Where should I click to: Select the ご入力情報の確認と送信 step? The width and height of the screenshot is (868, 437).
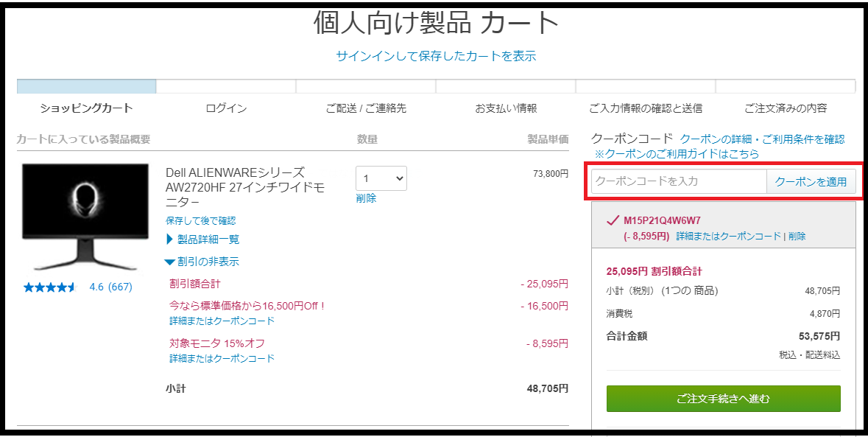(x=646, y=108)
